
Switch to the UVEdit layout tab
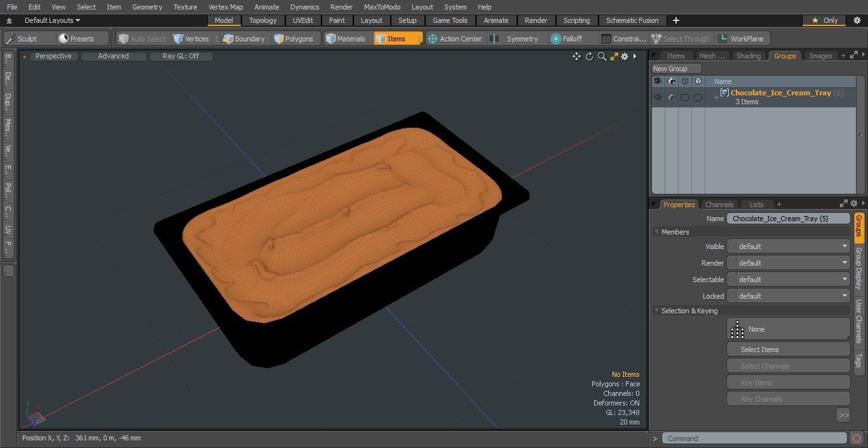tap(303, 20)
